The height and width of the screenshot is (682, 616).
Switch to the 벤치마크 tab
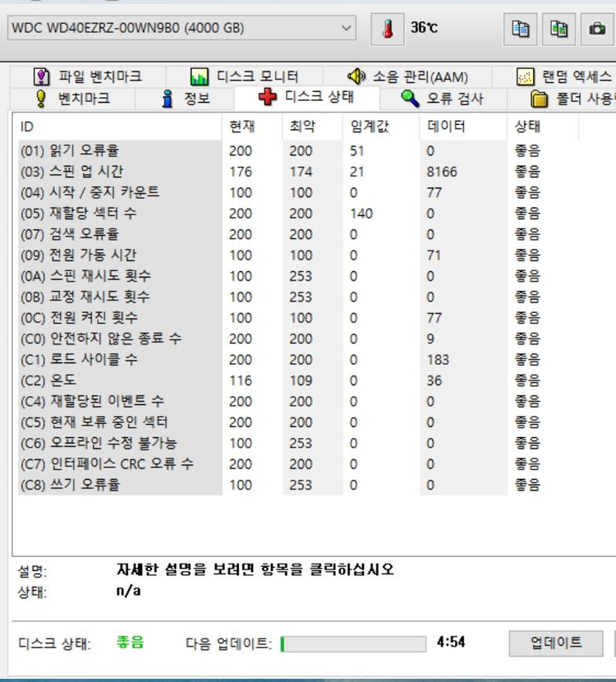point(72,99)
